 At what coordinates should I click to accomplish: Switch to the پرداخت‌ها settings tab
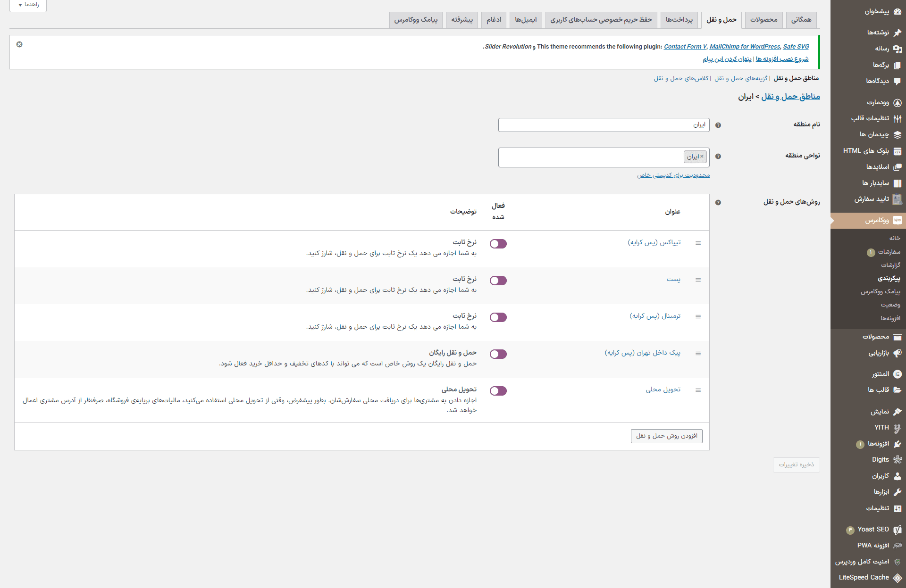679,20
